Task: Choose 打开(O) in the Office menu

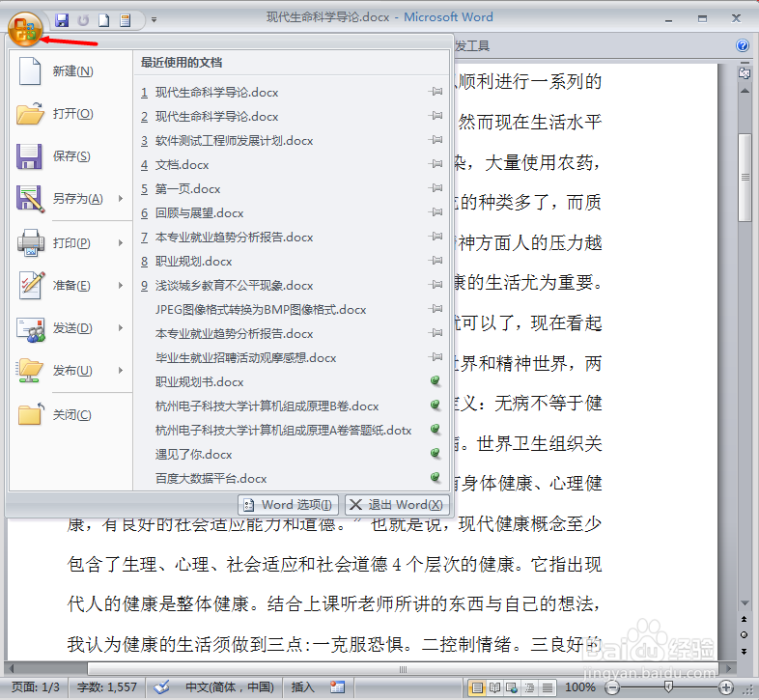Action: (70, 114)
